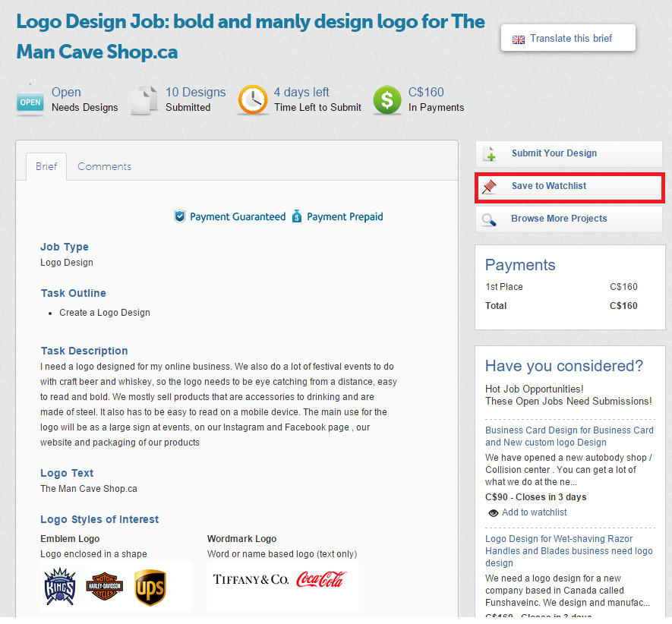Viewport: 672px width, 624px height.
Task: Add Business Card job to watchlist
Action: [534, 512]
